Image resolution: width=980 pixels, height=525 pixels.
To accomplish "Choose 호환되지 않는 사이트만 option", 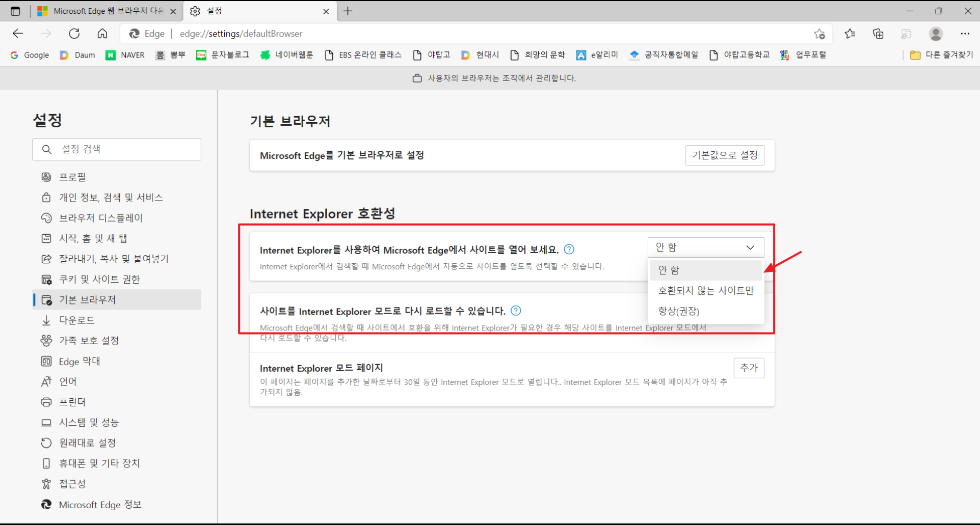I will click(706, 291).
